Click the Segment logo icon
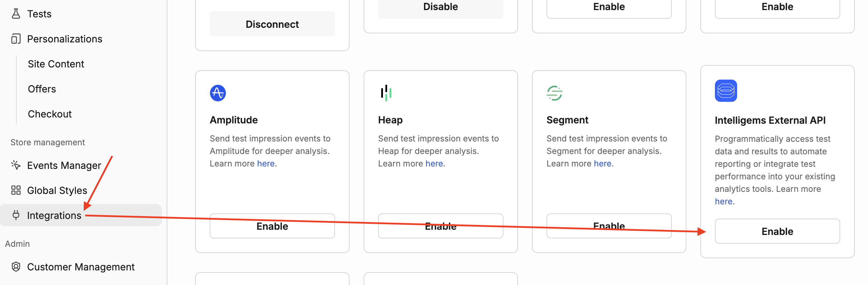868x285 pixels. [554, 93]
